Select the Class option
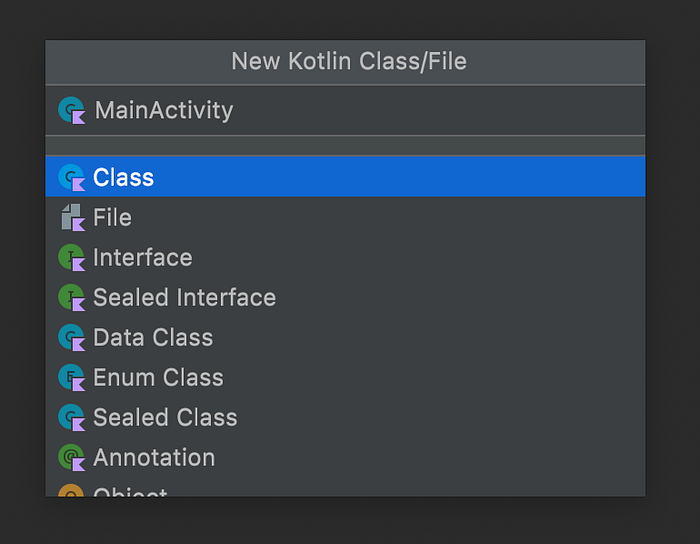Viewport: 700px width, 544px height. pyautogui.click(x=345, y=177)
